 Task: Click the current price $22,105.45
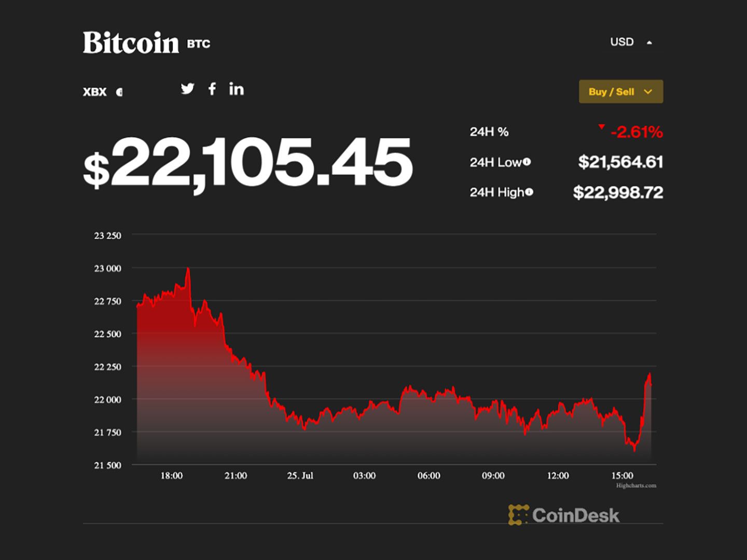pyautogui.click(x=245, y=163)
